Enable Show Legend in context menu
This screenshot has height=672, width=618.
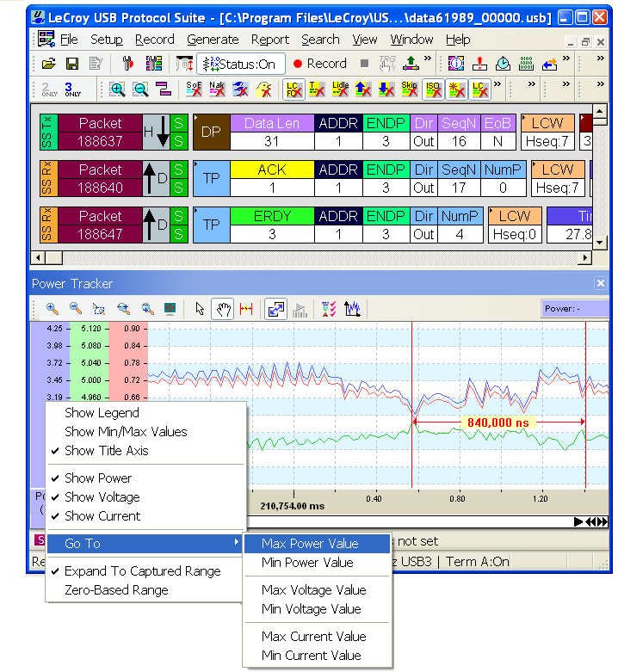pyautogui.click(x=146, y=413)
